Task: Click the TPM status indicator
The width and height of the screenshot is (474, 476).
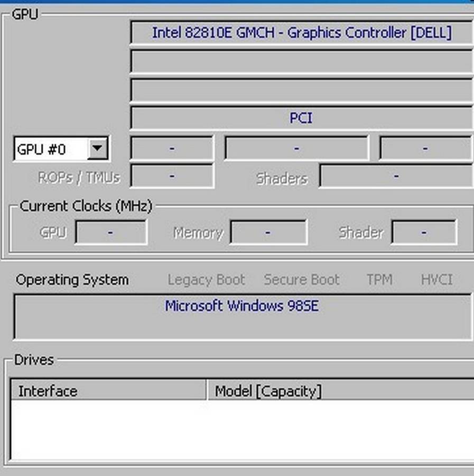Action: pyautogui.click(x=379, y=280)
